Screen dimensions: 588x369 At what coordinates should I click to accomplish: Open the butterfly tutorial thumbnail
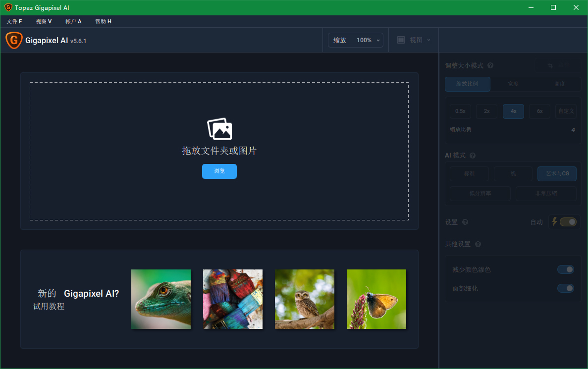(x=376, y=299)
